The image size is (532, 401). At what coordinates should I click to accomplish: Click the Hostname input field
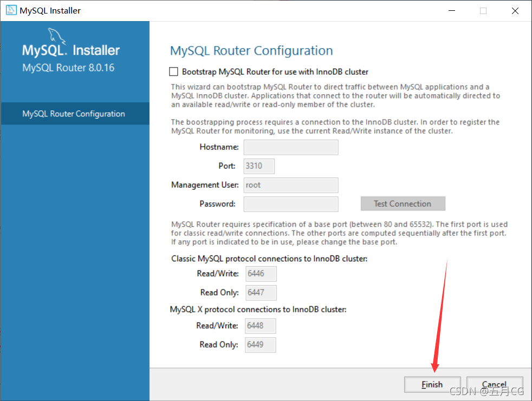click(x=291, y=147)
